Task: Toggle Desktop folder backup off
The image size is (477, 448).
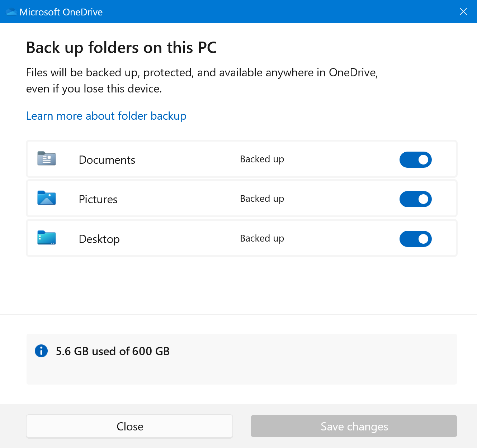Action: pos(415,239)
